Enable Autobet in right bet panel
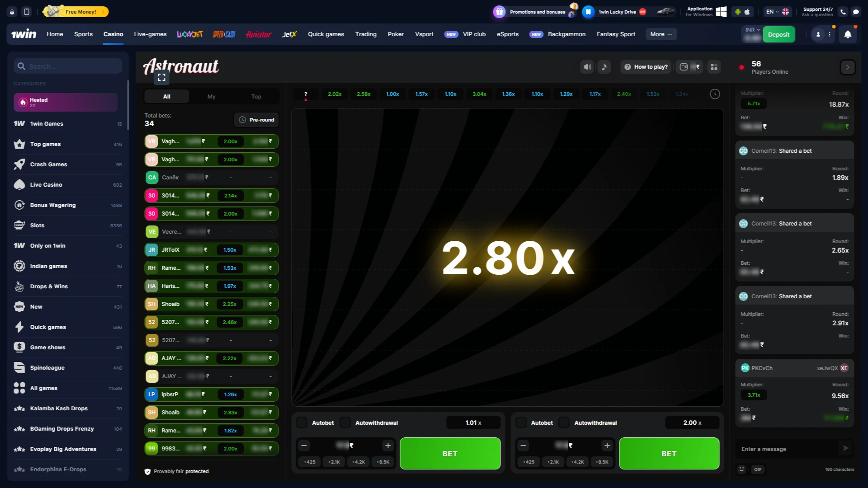868x488 pixels. pyautogui.click(x=521, y=422)
